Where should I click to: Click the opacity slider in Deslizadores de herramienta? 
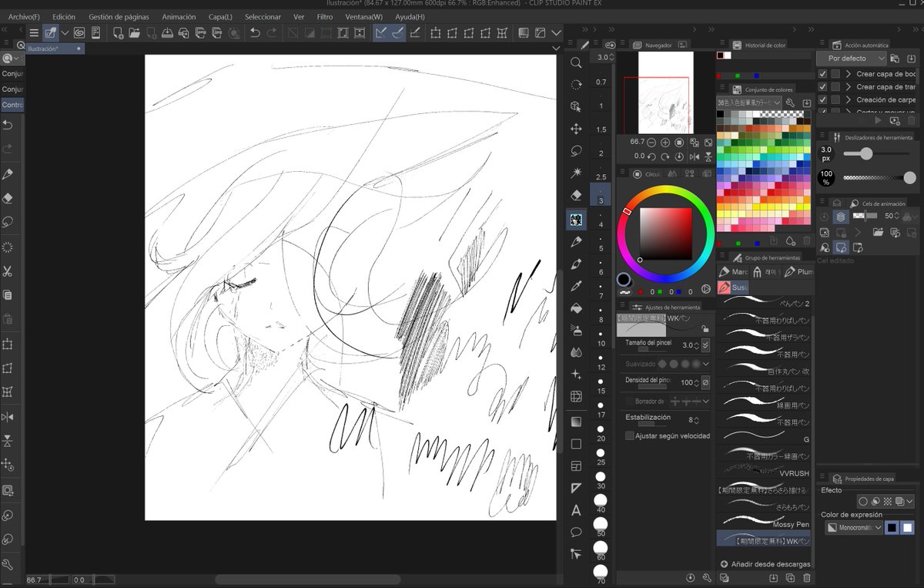[879, 177]
